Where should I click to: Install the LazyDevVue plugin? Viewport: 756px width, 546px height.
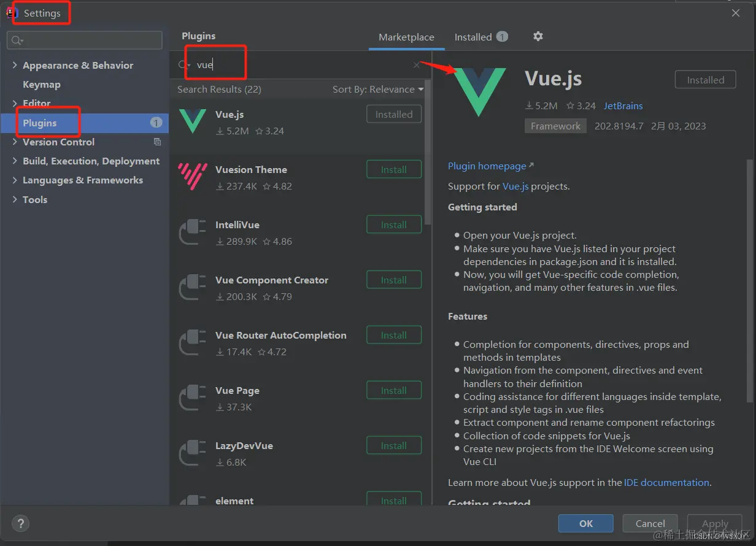tap(394, 445)
